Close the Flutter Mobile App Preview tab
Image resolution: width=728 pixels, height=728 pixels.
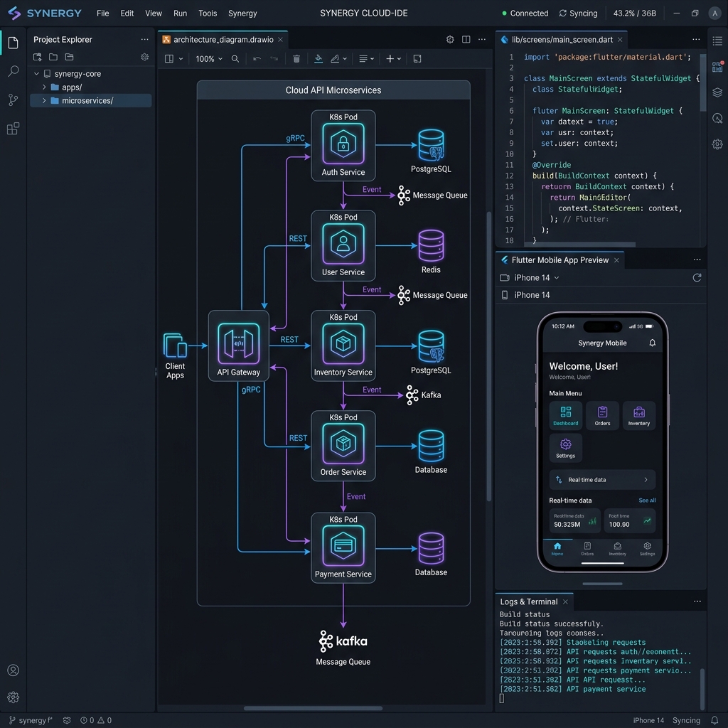pyautogui.click(x=616, y=260)
